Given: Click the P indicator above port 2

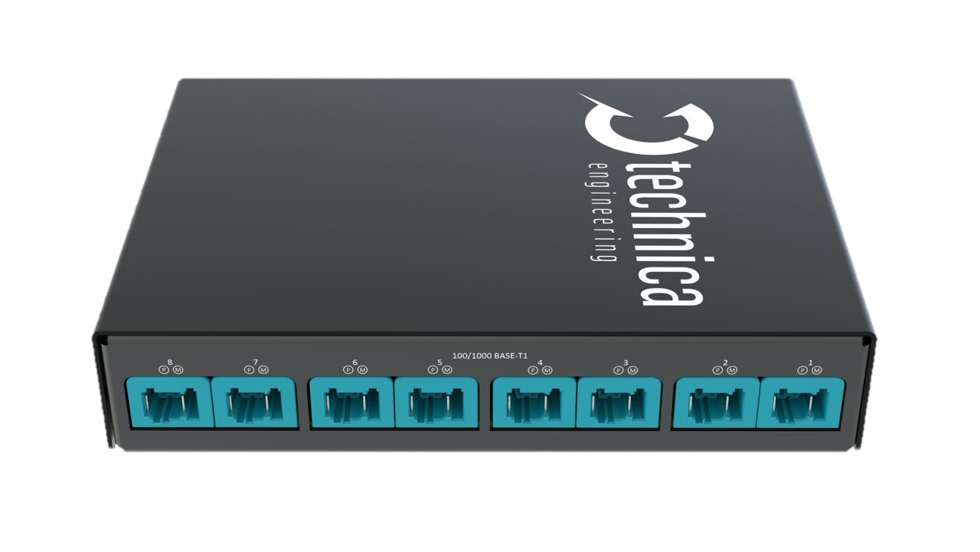Looking at the screenshot, I should (718, 370).
